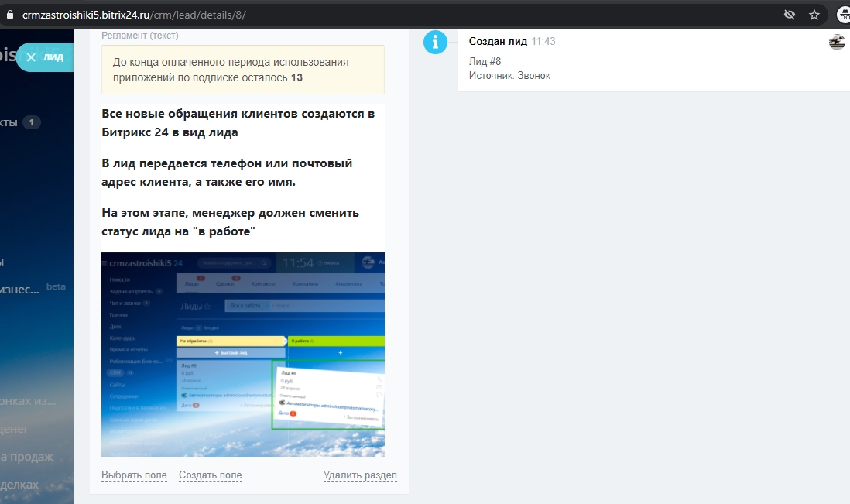The width and height of the screenshot is (850, 504).
Task: Click the incognito icon in the browser toolbar
Action: click(843, 15)
